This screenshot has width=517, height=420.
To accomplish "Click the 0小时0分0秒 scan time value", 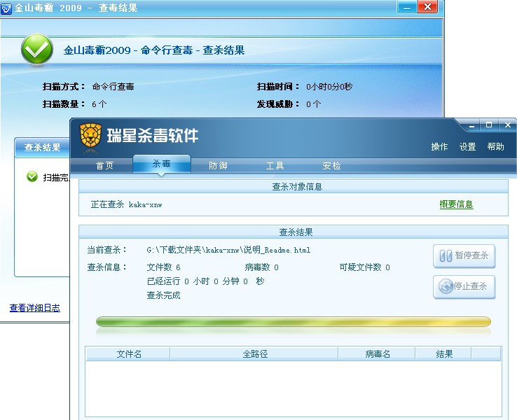I will (x=329, y=87).
